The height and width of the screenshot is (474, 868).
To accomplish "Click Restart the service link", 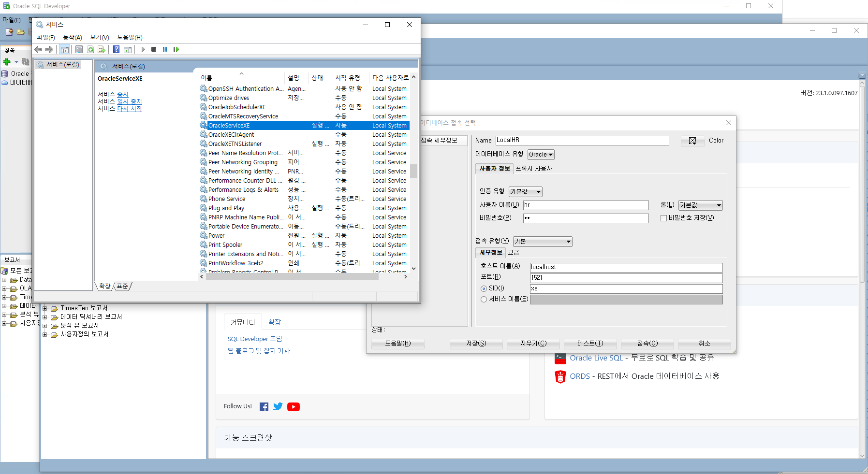I will point(130,109).
